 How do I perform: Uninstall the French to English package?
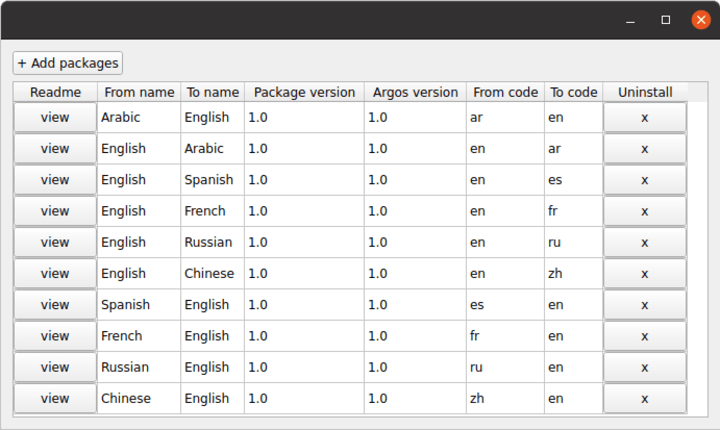[x=645, y=336]
